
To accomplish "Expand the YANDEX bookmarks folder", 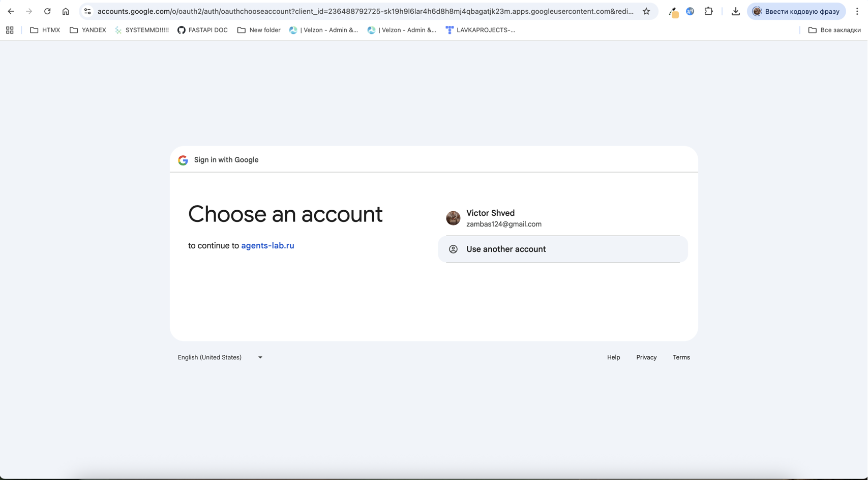I will coord(88,30).
